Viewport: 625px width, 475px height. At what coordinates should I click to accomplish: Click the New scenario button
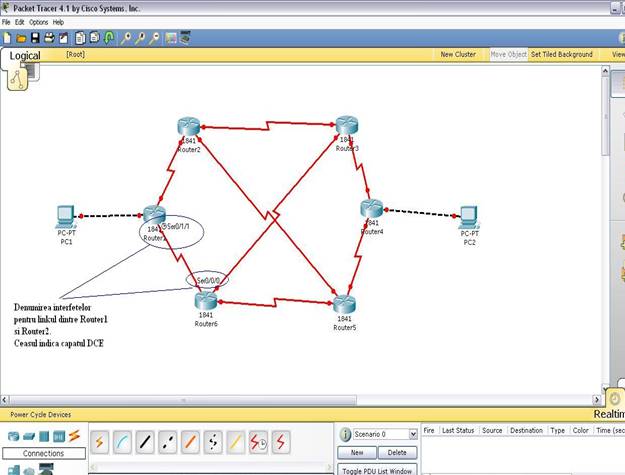click(357, 453)
